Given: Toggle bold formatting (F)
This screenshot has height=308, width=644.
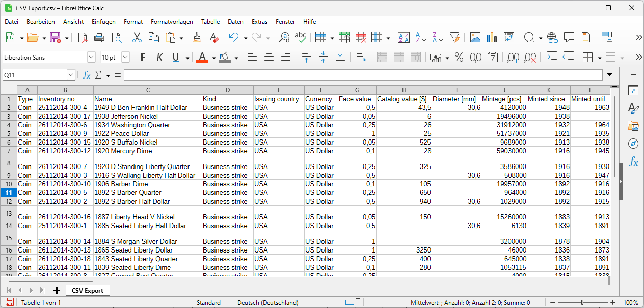Looking at the screenshot, I should tap(143, 58).
